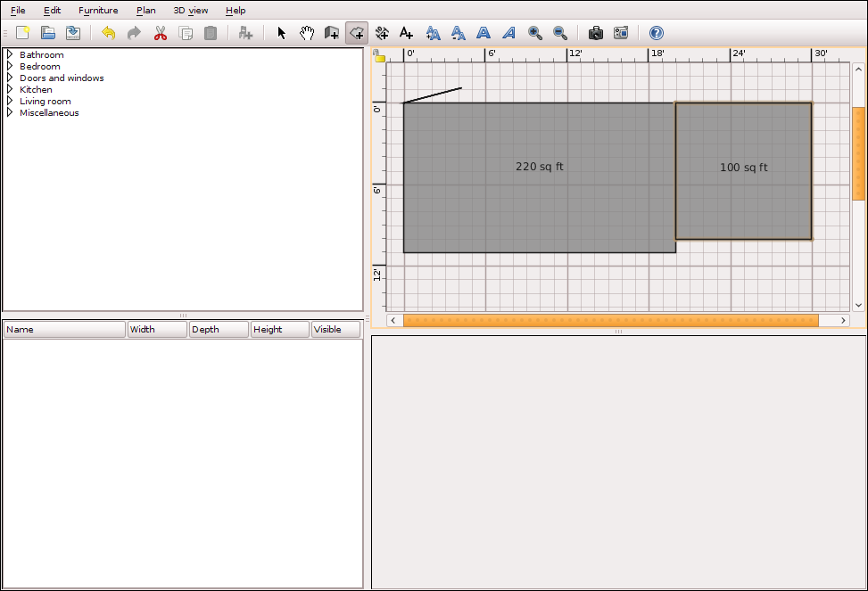Click the plan vertical scrollbar thumb

(858, 154)
